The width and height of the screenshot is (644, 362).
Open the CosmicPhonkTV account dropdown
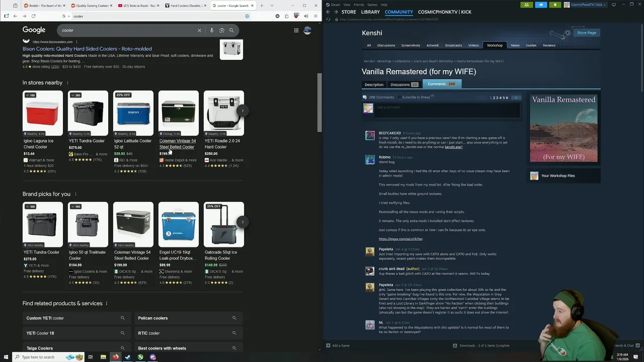585,5
